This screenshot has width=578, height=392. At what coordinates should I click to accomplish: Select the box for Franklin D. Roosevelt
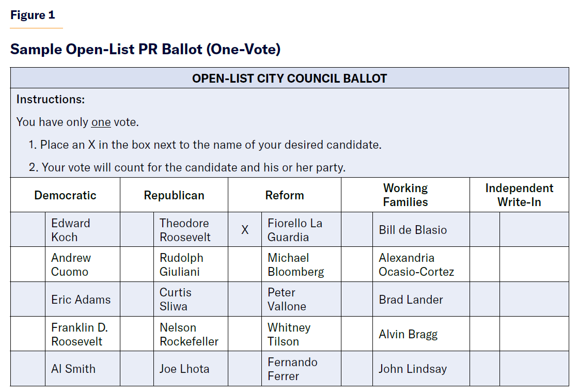tap(28, 334)
